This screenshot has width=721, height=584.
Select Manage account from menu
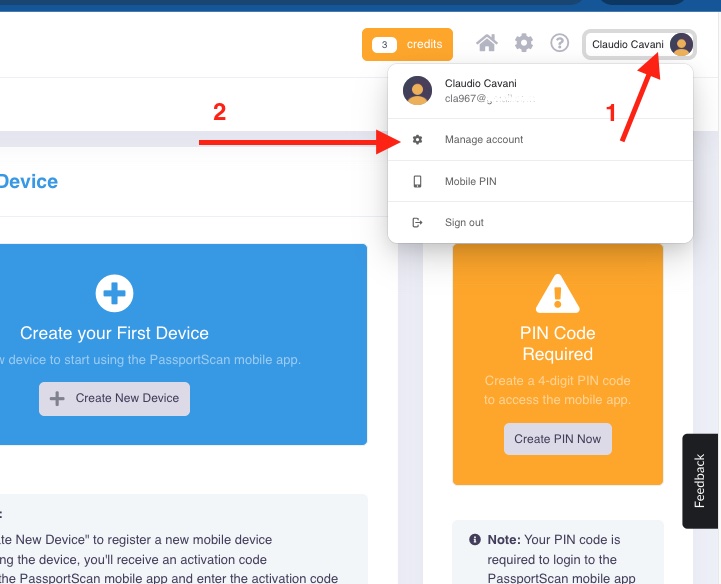point(484,140)
